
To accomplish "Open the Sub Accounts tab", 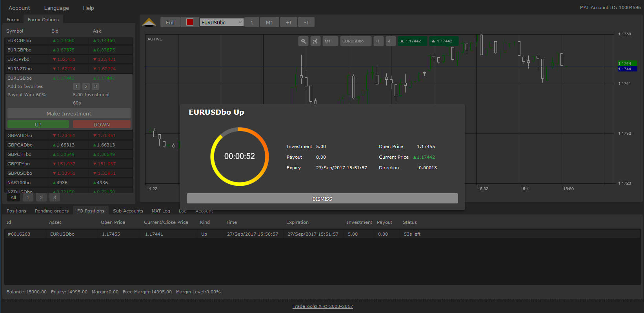I will tap(128, 211).
